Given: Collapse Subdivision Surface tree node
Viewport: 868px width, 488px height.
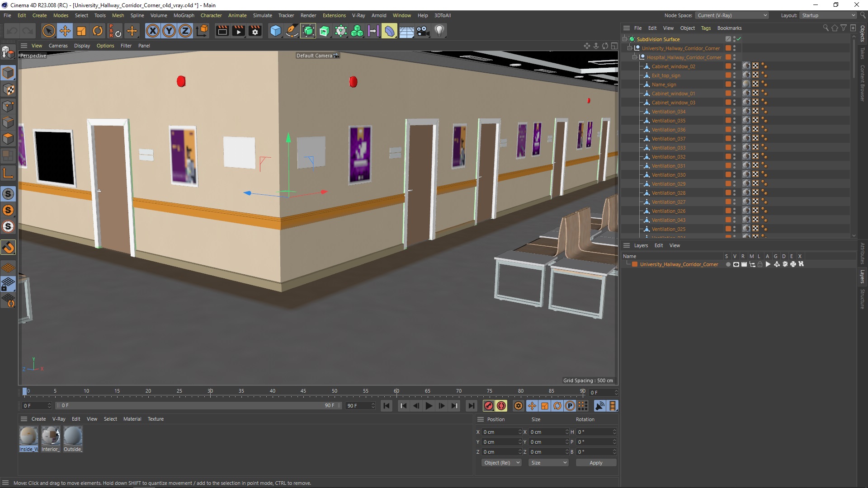Looking at the screenshot, I should point(625,39).
